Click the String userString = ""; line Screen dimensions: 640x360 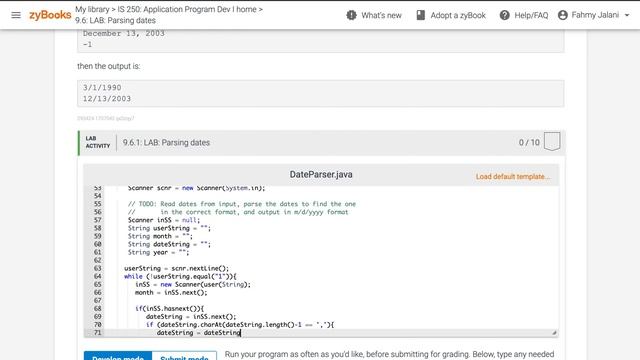169,228
